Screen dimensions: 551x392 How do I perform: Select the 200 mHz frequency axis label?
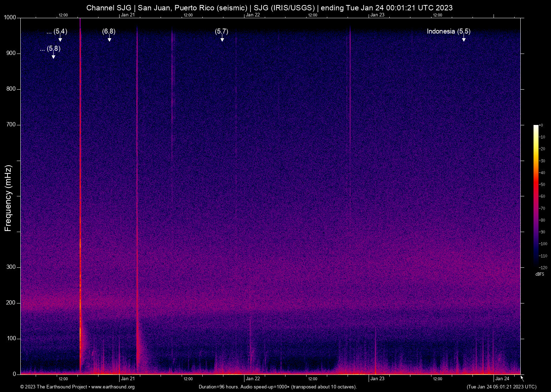[11, 303]
